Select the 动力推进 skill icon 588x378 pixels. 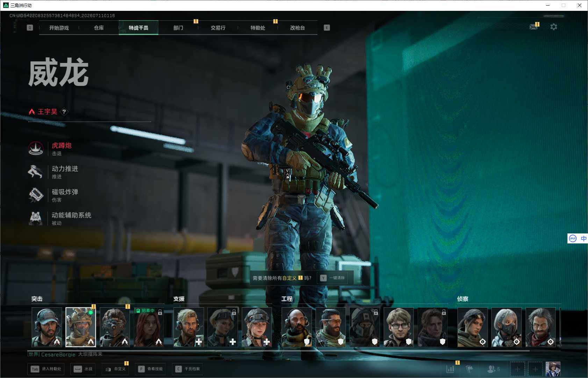[x=36, y=172]
